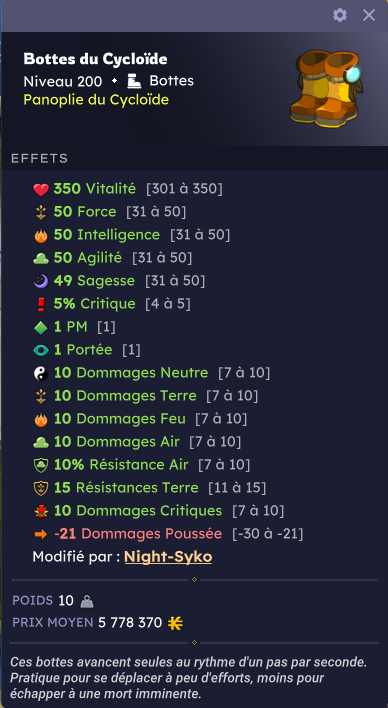Open Night-Syko's profile link
This screenshot has width=388, height=708.
168,557
